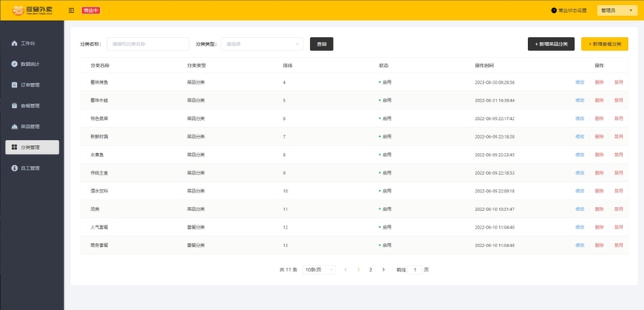Click the previous page arrow
The width and height of the screenshot is (644, 310).
[346, 270]
